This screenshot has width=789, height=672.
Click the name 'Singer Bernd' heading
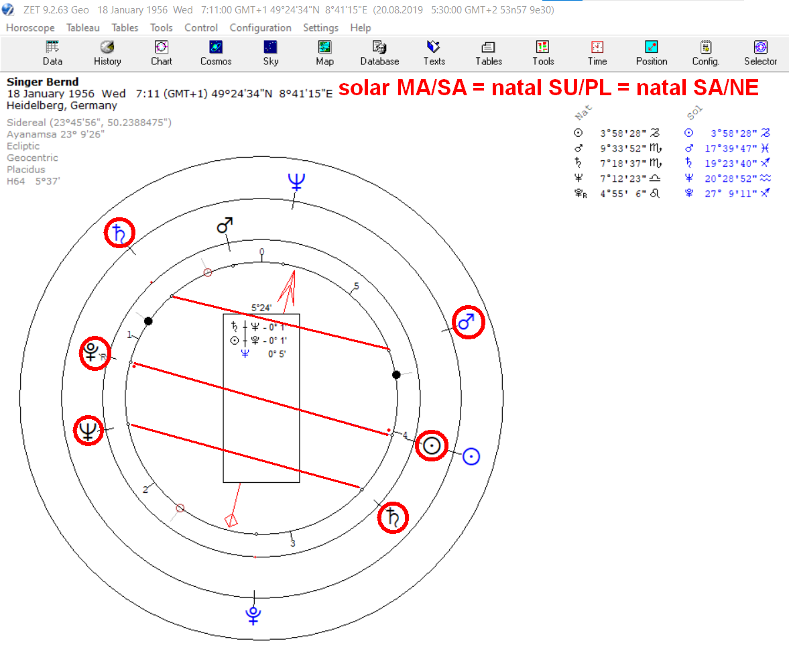click(43, 82)
